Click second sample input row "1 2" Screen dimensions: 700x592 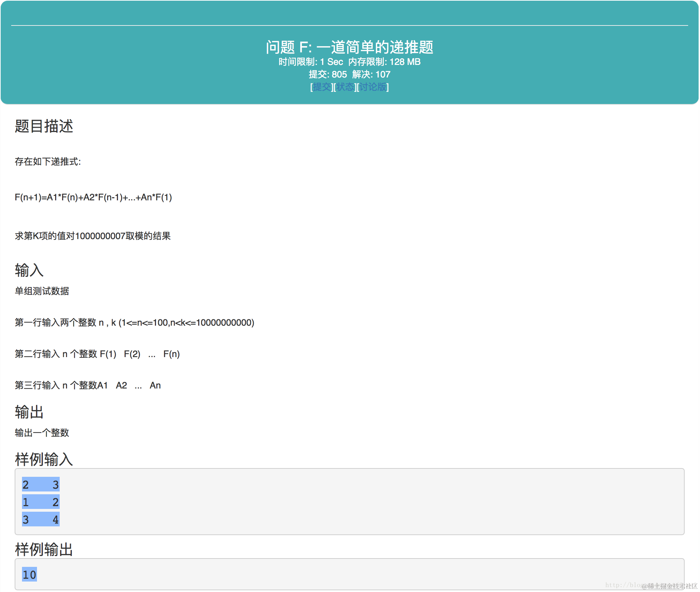coord(40,502)
